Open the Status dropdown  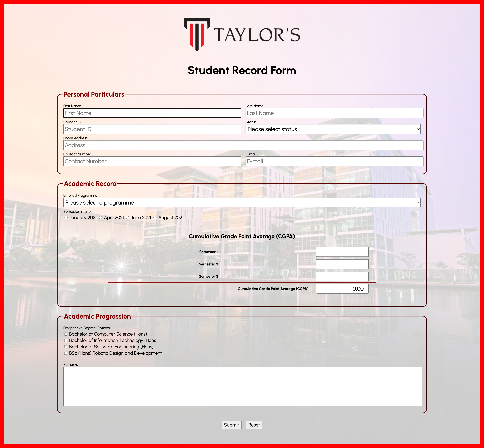click(x=333, y=129)
